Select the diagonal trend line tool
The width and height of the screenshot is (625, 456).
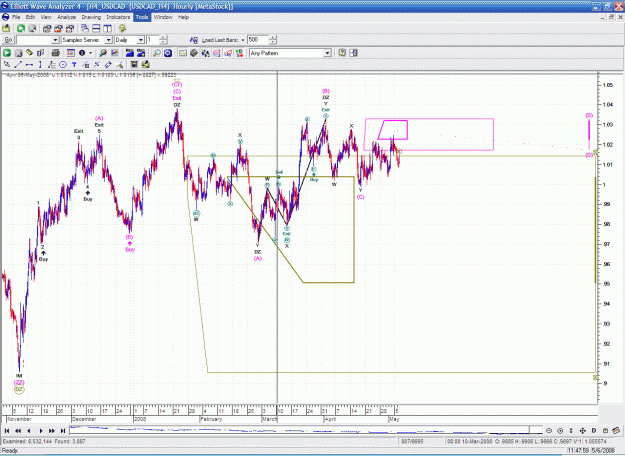(18, 64)
